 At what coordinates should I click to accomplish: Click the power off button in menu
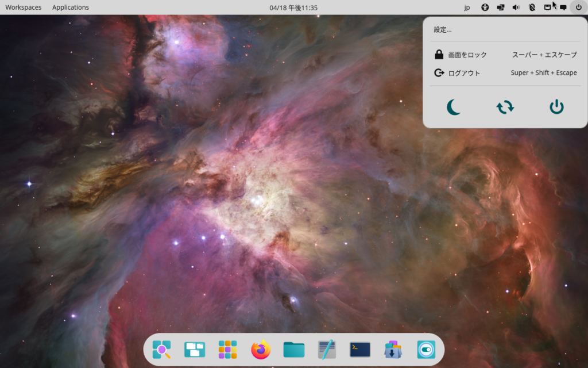[556, 107]
